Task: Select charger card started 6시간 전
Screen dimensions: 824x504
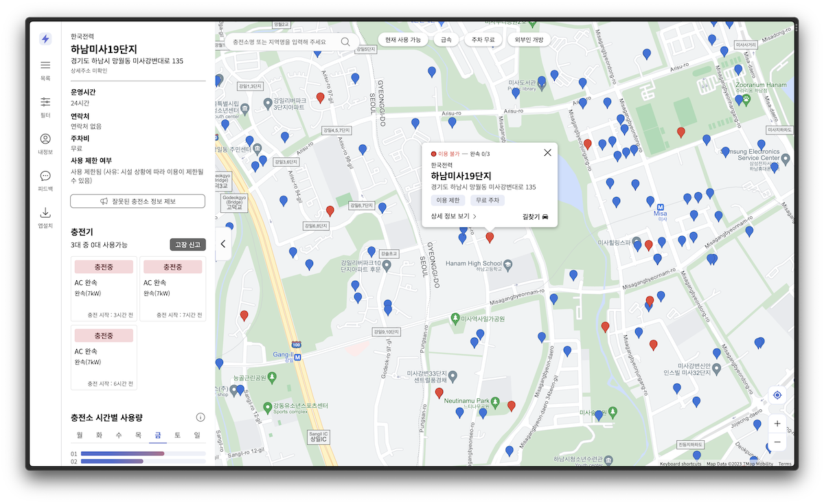Action: pos(104,357)
